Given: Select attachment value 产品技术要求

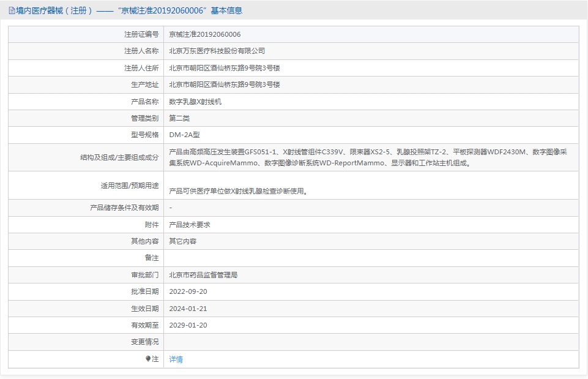Looking at the screenshot, I should click(190, 225).
